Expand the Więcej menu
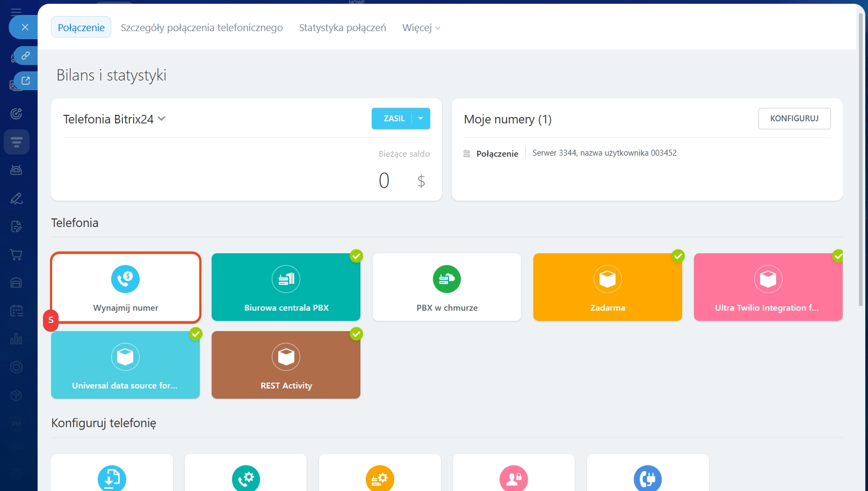Screen dimensions: 868x491 click(x=421, y=28)
